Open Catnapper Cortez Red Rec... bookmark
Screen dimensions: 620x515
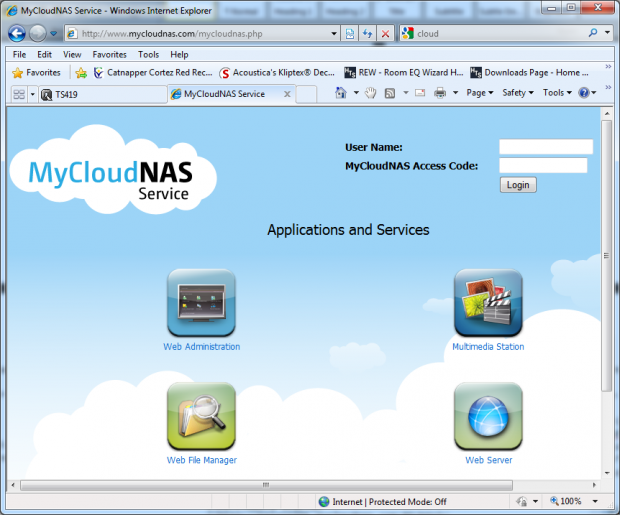pyautogui.click(x=153, y=73)
